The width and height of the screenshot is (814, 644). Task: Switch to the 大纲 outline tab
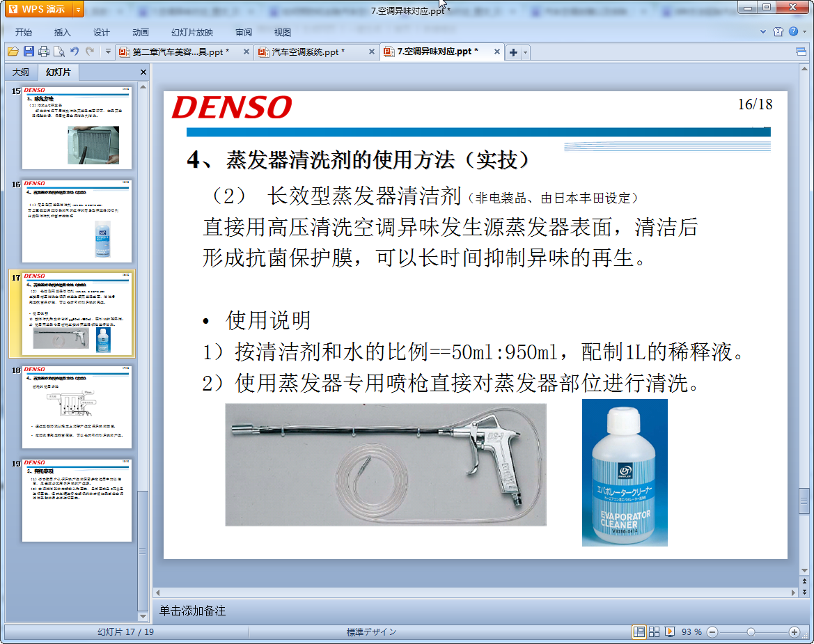pos(21,72)
